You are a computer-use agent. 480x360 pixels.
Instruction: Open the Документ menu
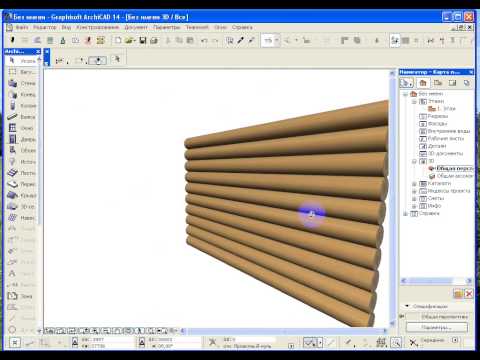point(136,27)
